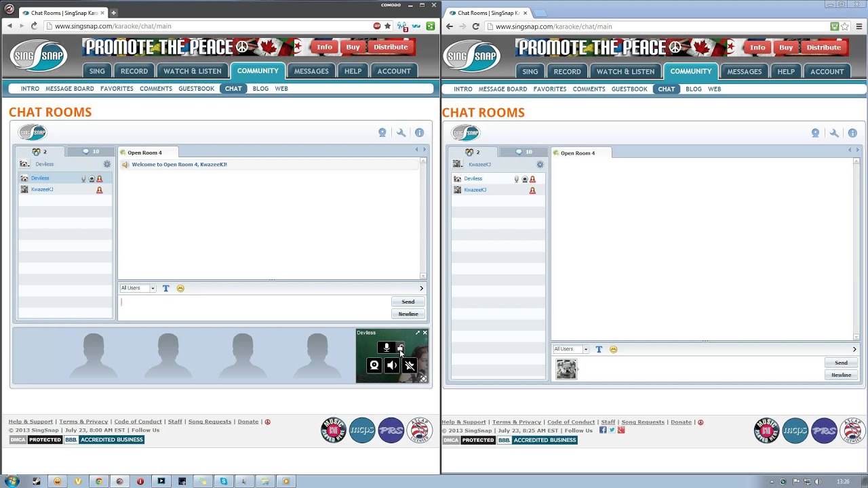Reload the left browser page
868x488 pixels.
pyautogui.click(x=34, y=26)
